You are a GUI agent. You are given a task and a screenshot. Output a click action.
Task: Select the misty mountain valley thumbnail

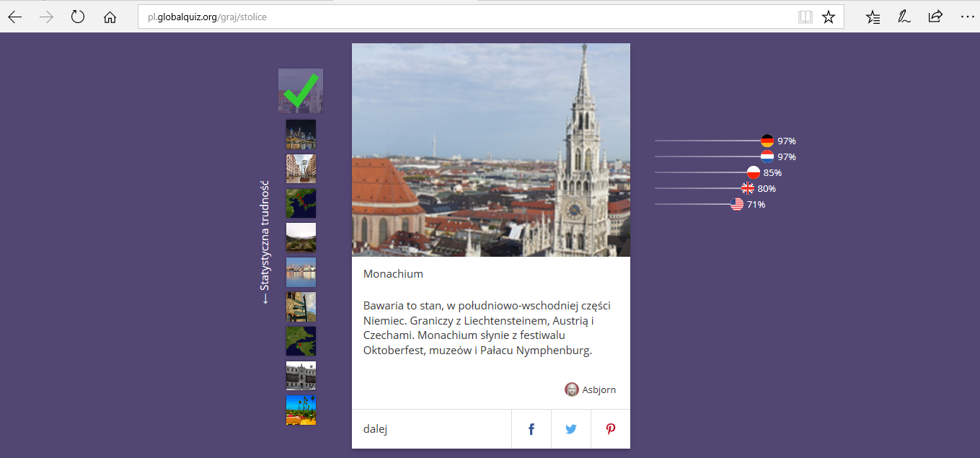click(301, 238)
